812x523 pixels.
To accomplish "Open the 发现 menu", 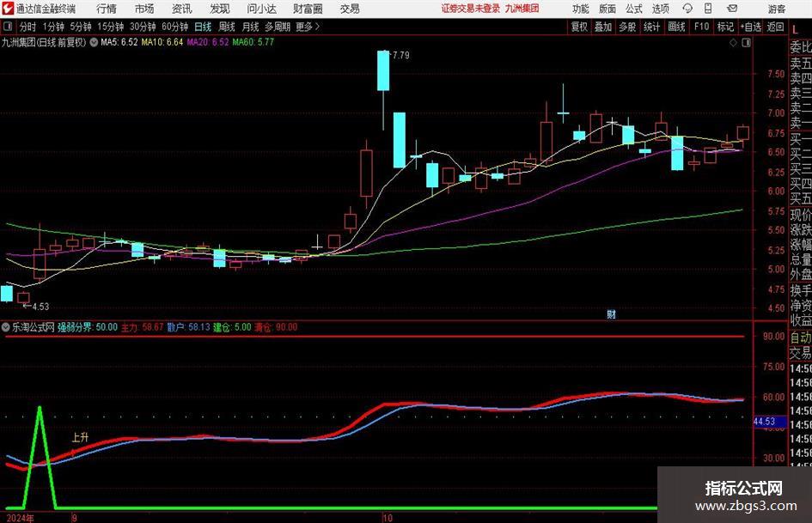I will point(220,9).
